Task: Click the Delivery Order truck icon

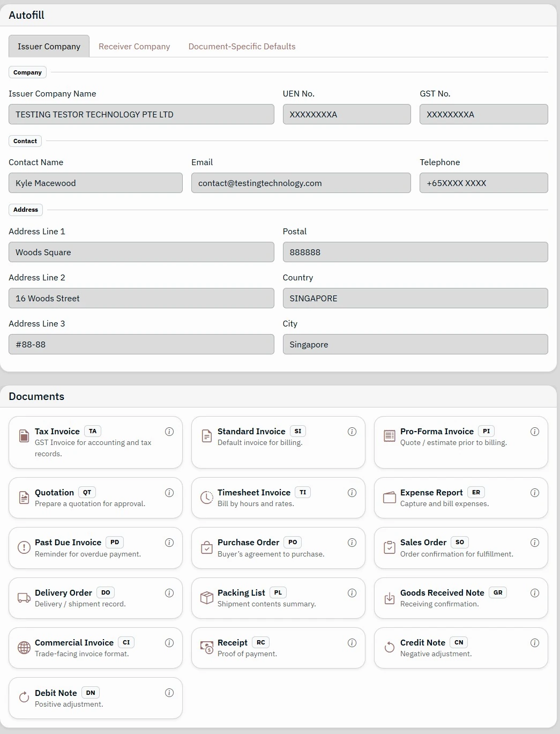Action: (x=24, y=598)
